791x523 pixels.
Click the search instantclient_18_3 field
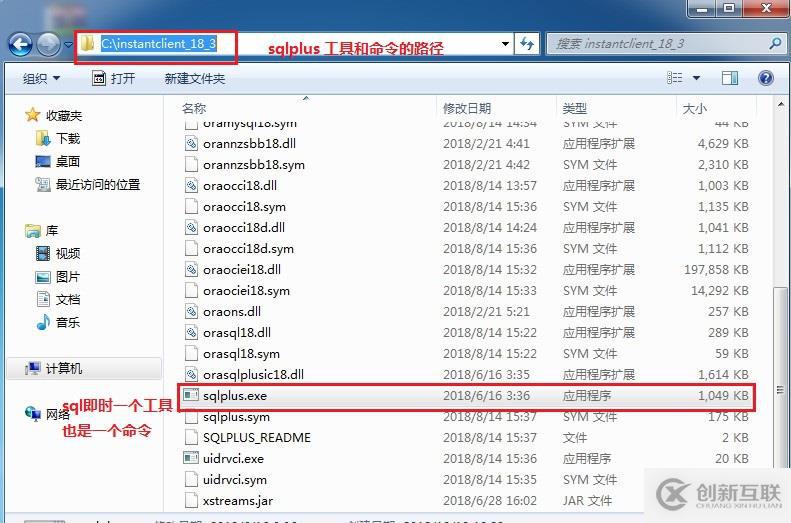pyautogui.click(x=656, y=44)
